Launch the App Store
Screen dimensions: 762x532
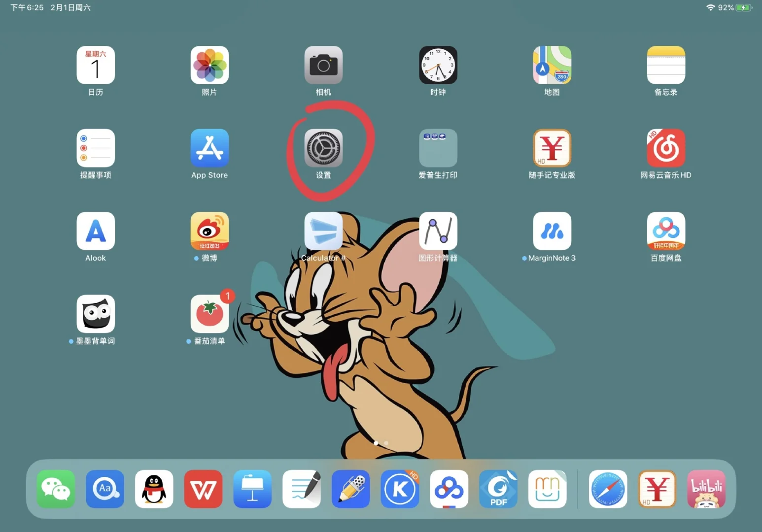209,148
